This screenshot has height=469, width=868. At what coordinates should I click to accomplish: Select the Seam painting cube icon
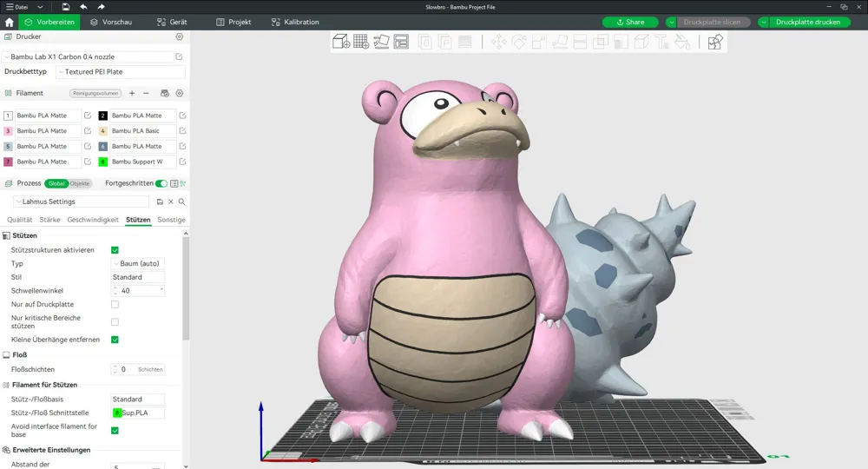[x=641, y=42]
